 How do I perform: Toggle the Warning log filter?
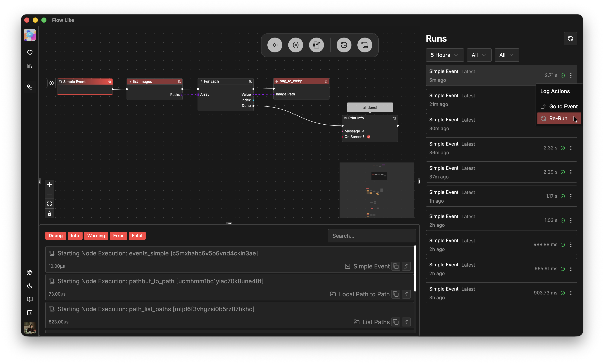(96, 236)
